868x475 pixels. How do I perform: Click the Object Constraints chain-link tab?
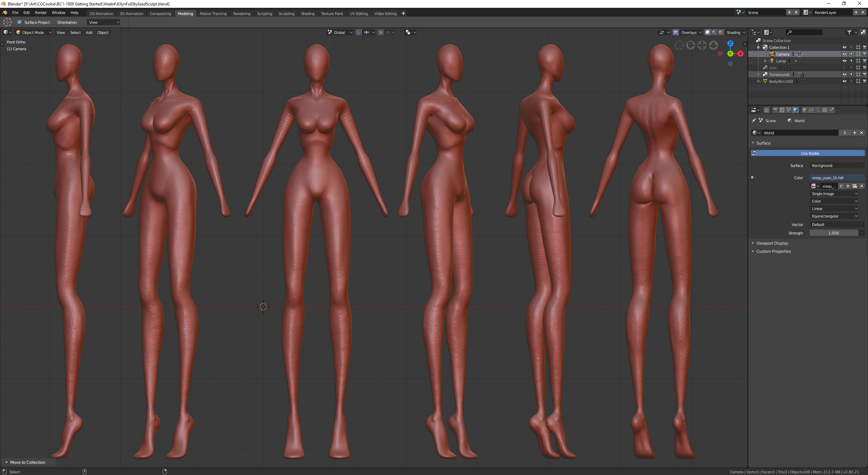pyautogui.click(x=811, y=110)
